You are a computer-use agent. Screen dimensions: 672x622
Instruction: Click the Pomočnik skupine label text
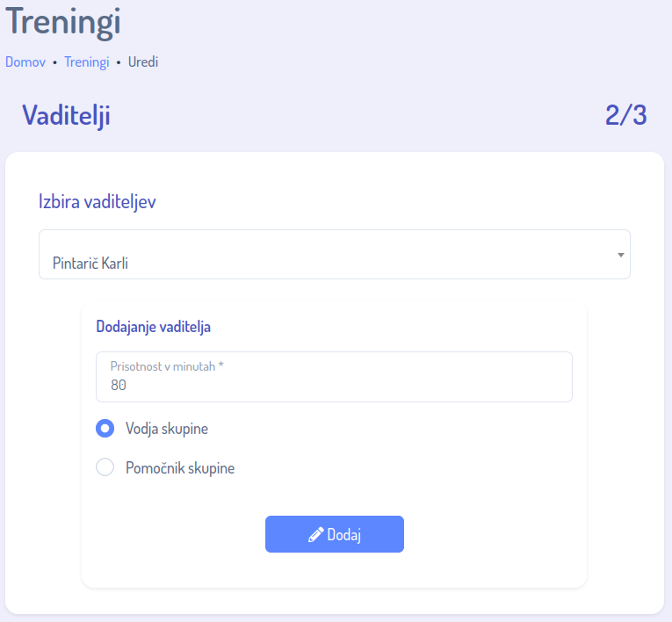pos(180,468)
